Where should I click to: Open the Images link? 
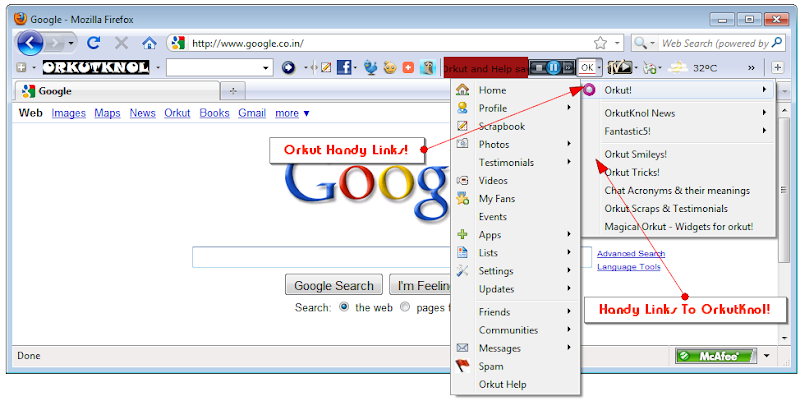tap(68, 113)
